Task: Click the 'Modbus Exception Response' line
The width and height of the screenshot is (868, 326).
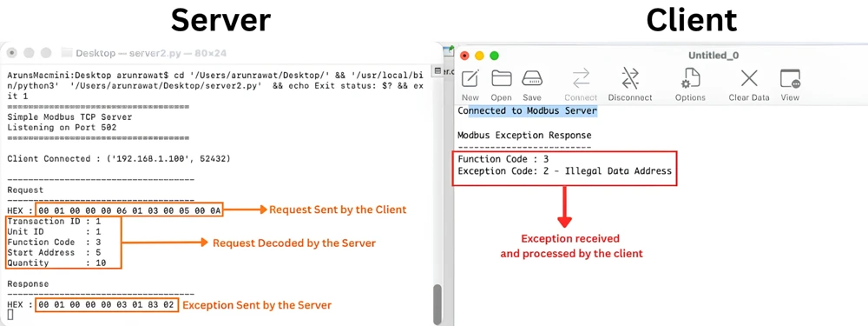Action: click(524, 136)
